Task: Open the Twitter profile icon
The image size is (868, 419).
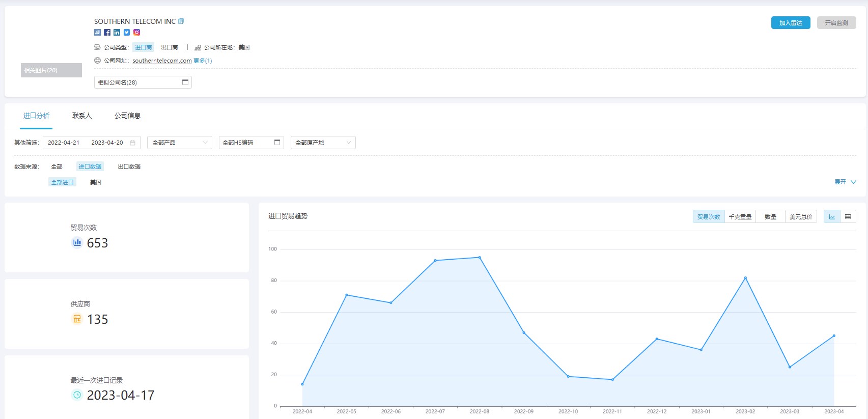Action: (x=127, y=32)
